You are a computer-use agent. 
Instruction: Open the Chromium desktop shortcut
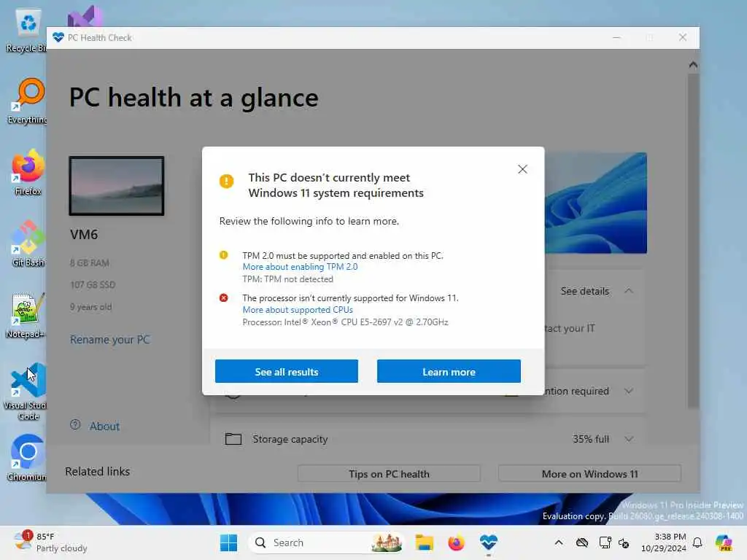click(28, 458)
